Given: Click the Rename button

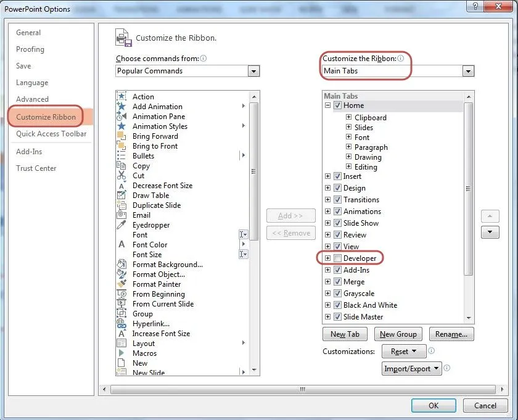Looking at the screenshot, I should (451, 334).
